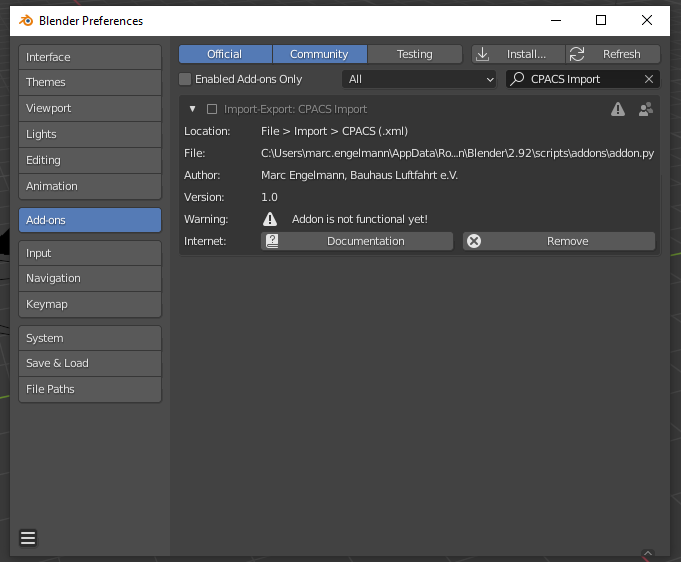Open the Keymap preferences section
This screenshot has width=681, height=562.
click(x=90, y=304)
